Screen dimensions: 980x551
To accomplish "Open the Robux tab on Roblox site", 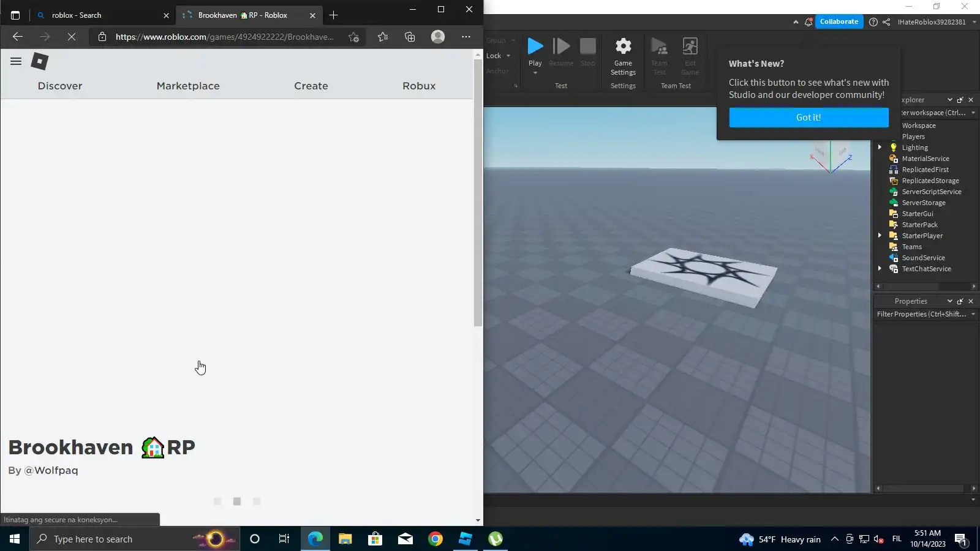I will pos(419,86).
